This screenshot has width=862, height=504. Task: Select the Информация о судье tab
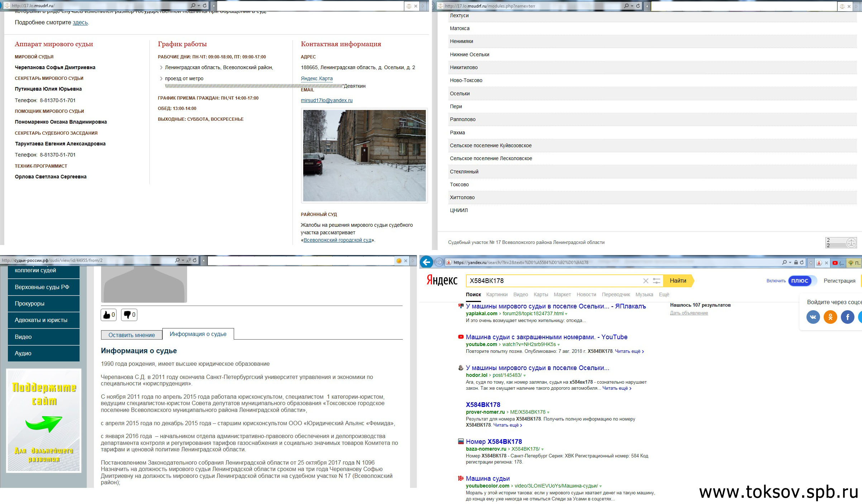(198, 334)
